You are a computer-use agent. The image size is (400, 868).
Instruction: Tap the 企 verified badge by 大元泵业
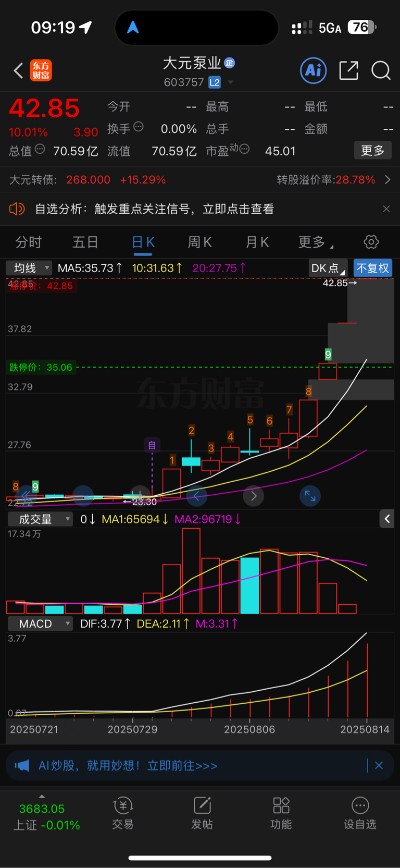pos(230,63)
